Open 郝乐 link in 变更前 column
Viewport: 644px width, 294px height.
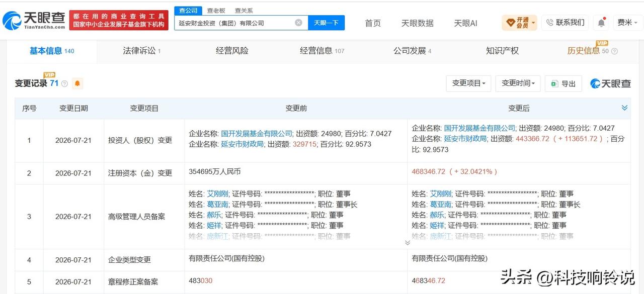214,215
